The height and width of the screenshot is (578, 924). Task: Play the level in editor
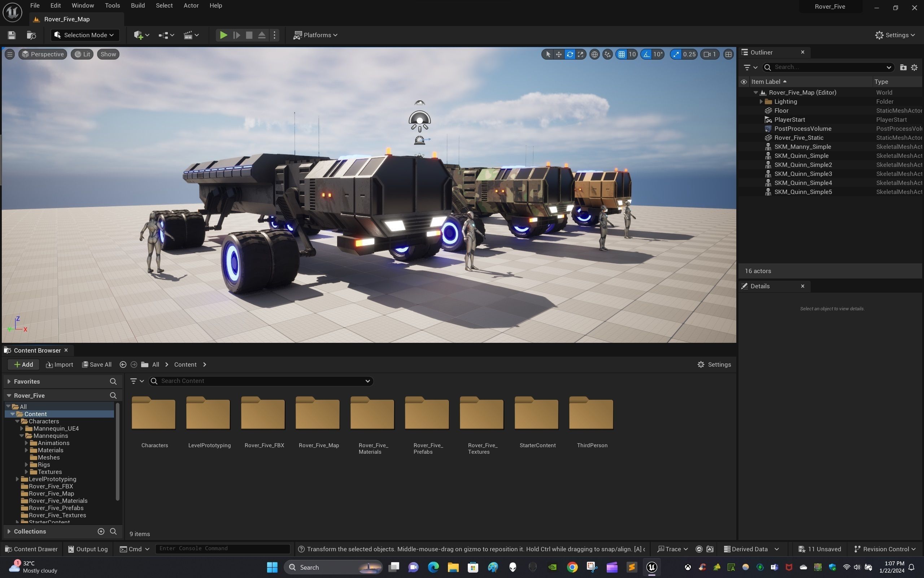coord(223,35)
